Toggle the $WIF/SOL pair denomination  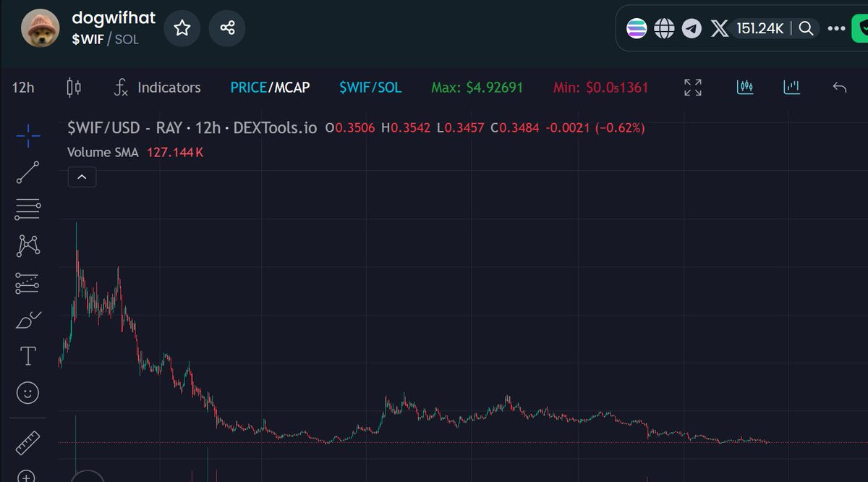(x=370, y=88)
